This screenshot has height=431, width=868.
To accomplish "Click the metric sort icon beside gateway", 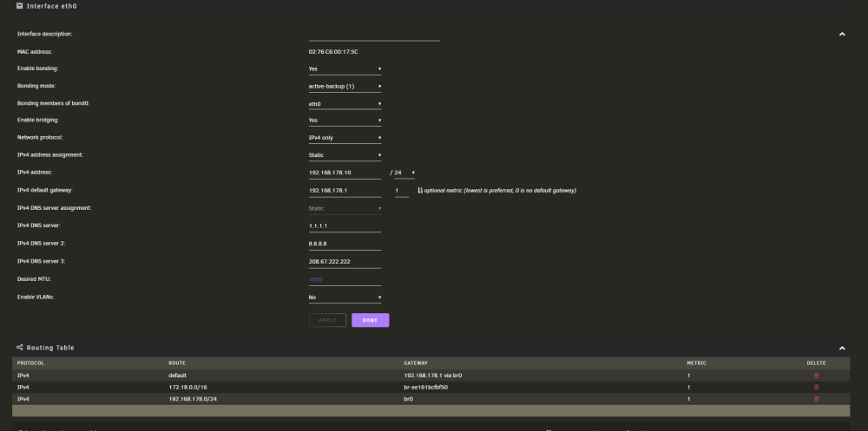I will click(420, 190).
